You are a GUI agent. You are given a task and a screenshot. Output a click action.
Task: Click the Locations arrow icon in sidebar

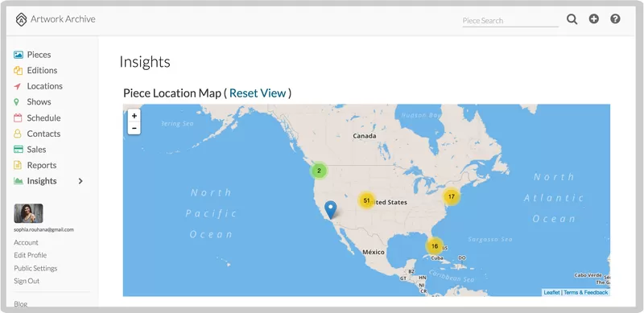pos(17,86)
